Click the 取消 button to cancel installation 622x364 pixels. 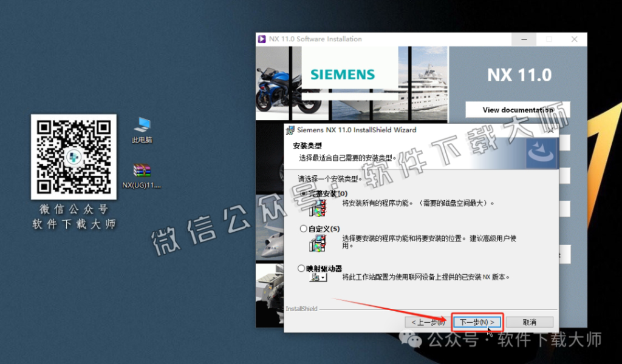click(x=529, y=322)
